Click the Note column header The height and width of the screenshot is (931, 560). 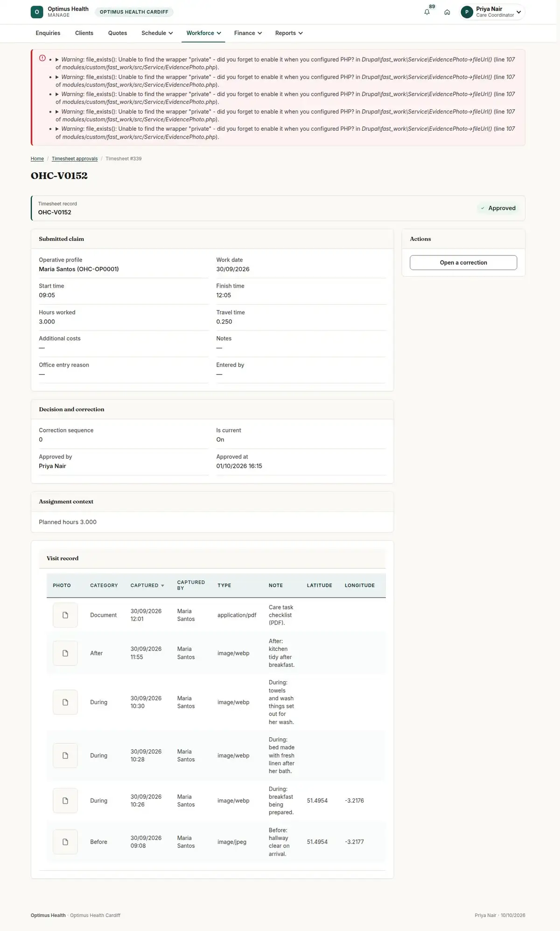[x=276, y=585]
